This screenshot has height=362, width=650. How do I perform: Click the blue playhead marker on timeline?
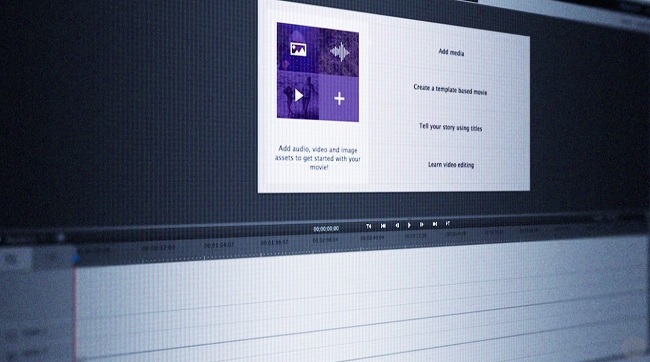coord(76,259)
